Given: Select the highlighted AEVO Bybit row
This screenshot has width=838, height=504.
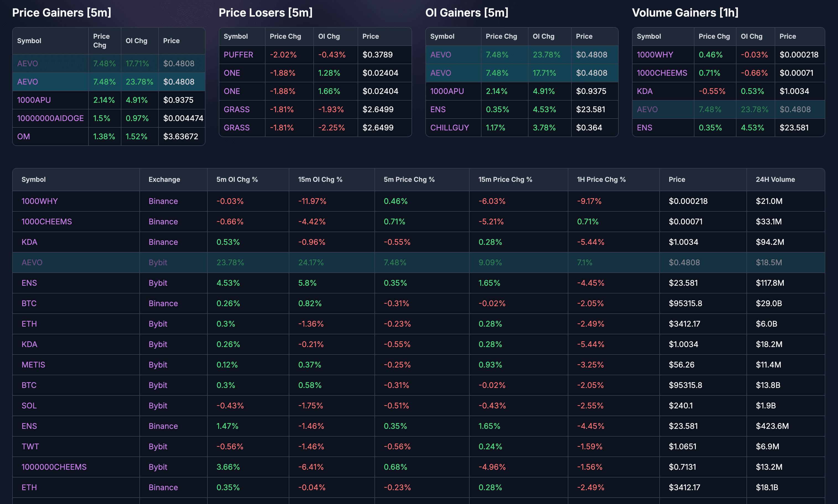Looking at the screenshot, I should 32,262.
